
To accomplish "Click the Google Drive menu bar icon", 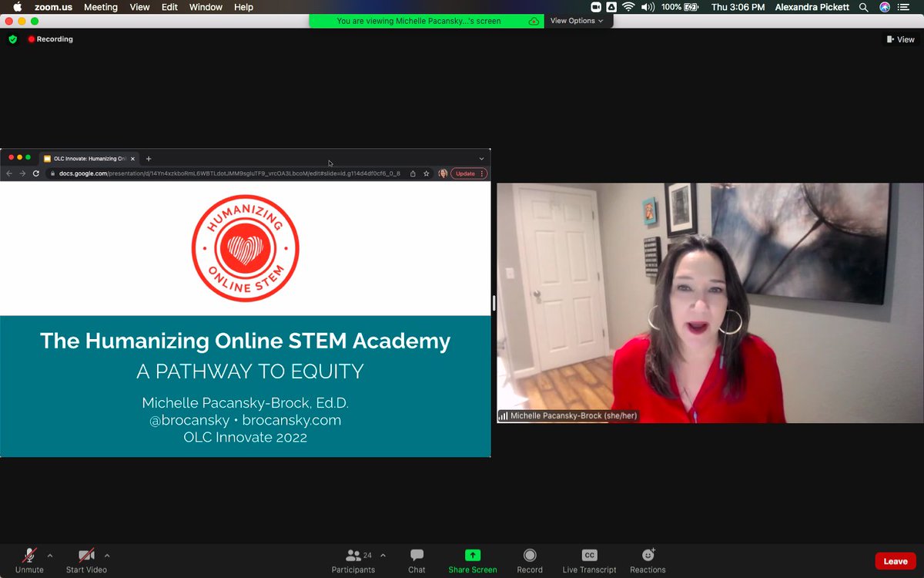I will [x=611, y=7].
